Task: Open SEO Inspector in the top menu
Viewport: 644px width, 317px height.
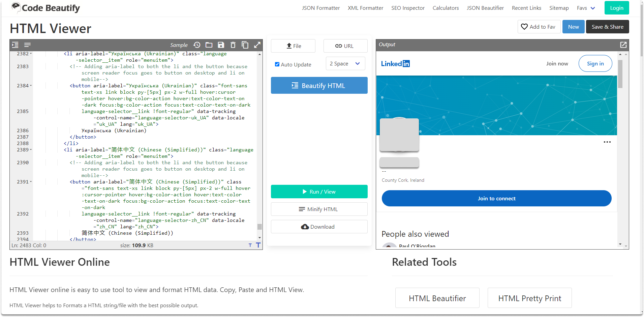Action: 408,8
